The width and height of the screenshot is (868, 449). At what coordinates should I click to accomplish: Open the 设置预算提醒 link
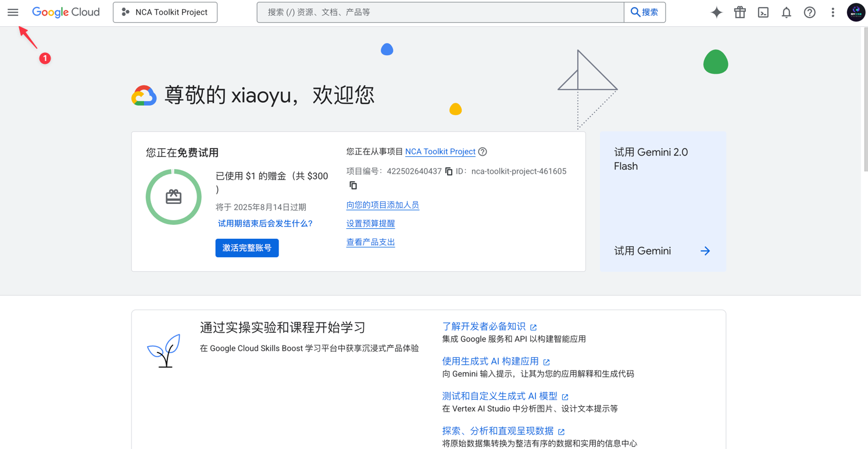pos(370,223)
